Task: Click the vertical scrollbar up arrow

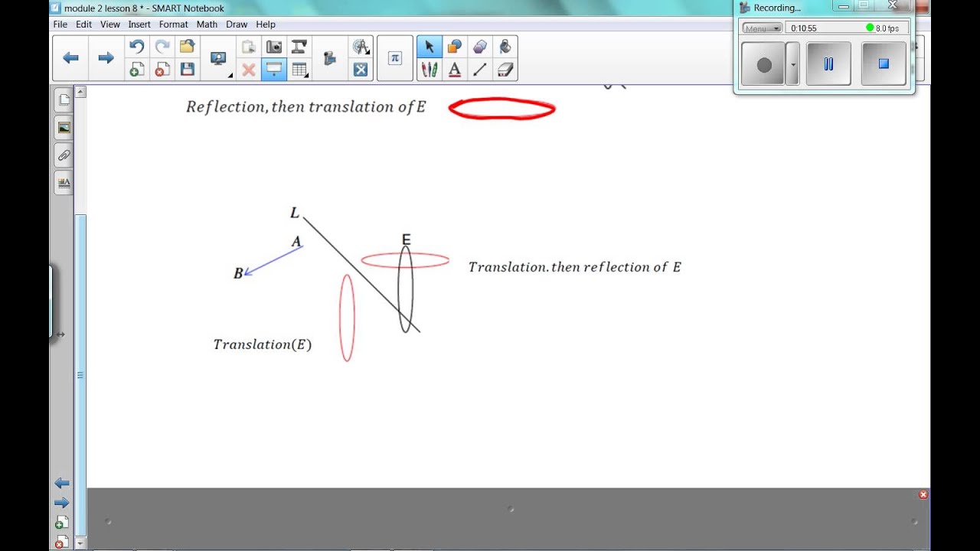Action: [80, 92]
